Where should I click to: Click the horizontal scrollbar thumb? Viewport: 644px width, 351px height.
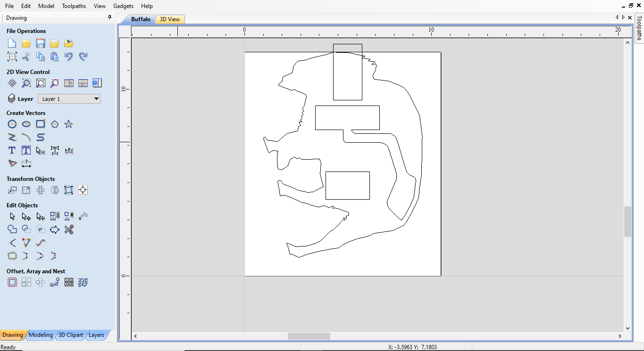(x=309, y=336)
